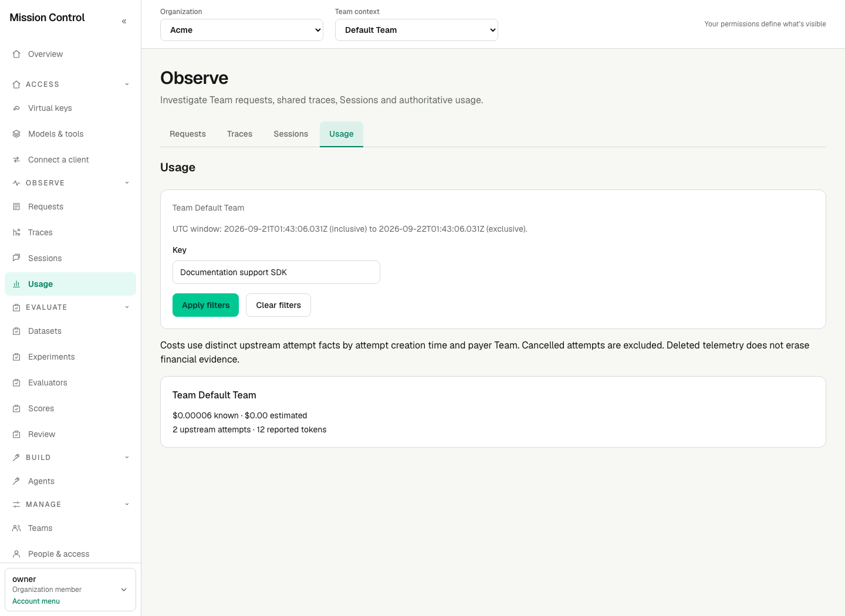Open Connect a client page

70,160
